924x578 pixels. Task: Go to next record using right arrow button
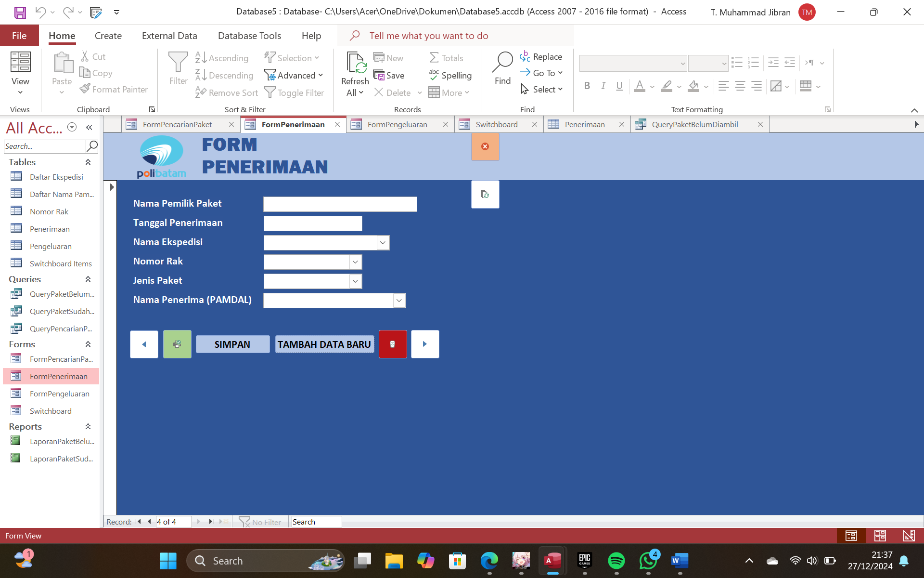tap(425, 344)
